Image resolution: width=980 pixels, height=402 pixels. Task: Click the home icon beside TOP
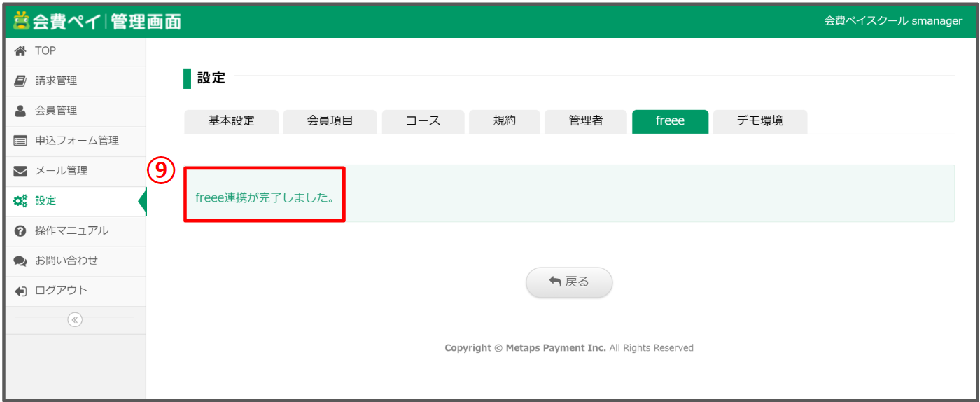pos(20,51)
